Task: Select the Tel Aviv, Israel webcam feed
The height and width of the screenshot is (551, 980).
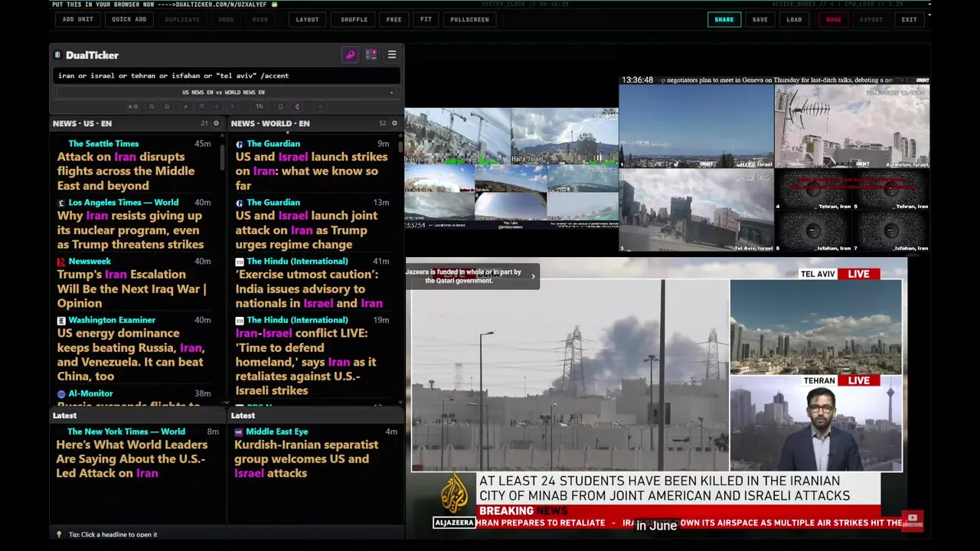Action: [696, 210]
